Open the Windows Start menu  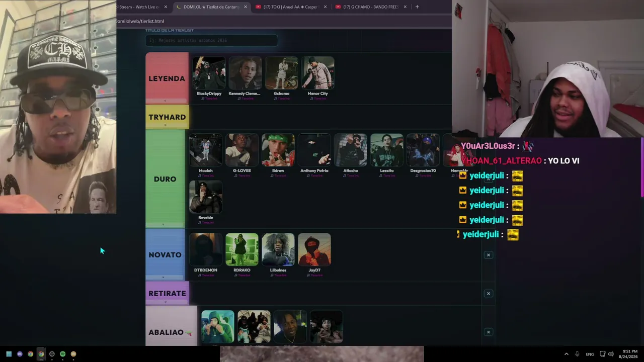[x=9, y=354]
